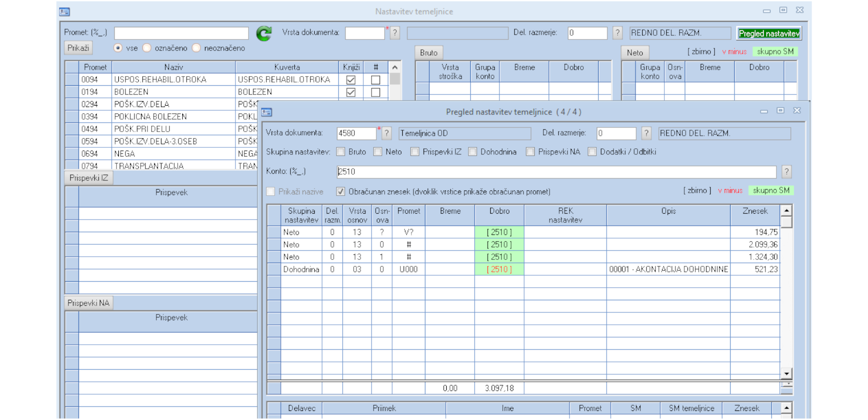Screen dimensions: 868x420
Task: Click the Vrsta dokumenta field in the back window
Action: pos(365,33)
